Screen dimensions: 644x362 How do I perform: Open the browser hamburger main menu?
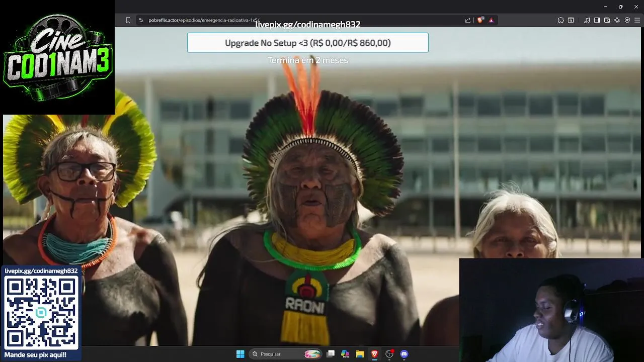coord(637,20)
